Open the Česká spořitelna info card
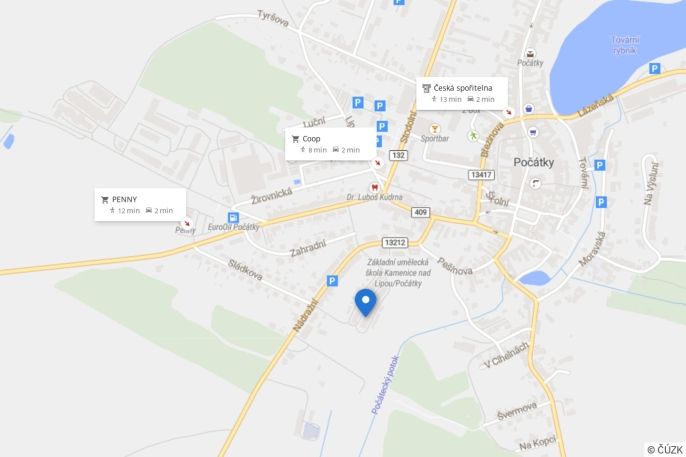686x457 pixels. [462, 93]
